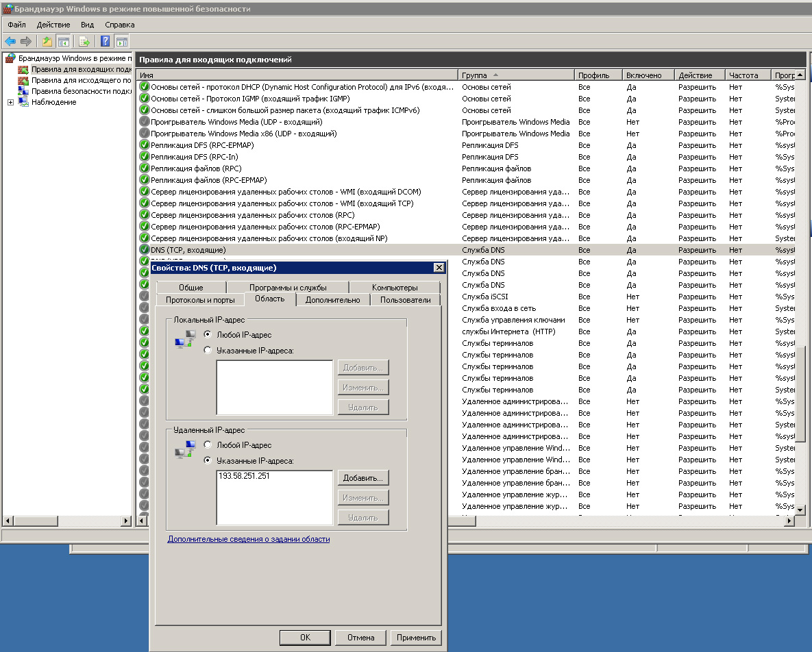Click the Forward arrow toolbar icon

coord(26,41)
